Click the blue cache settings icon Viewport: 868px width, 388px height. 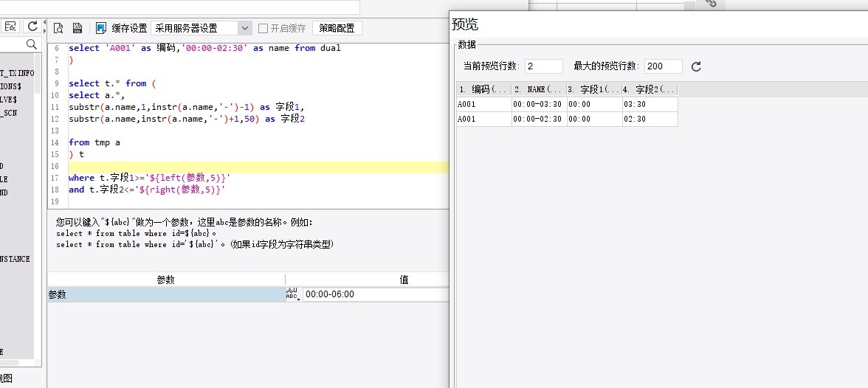100,28
